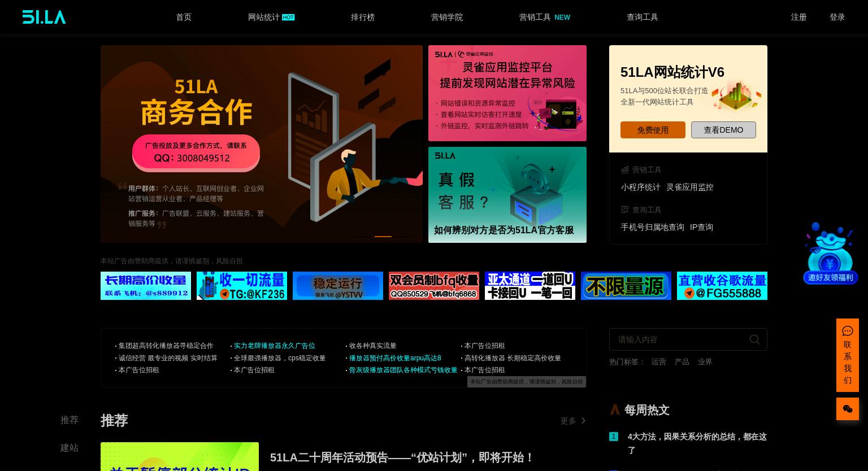This screenshot has width=868, height=471.
Task: Select 推荐 in left side navigation
Action: tap(70, 420)
